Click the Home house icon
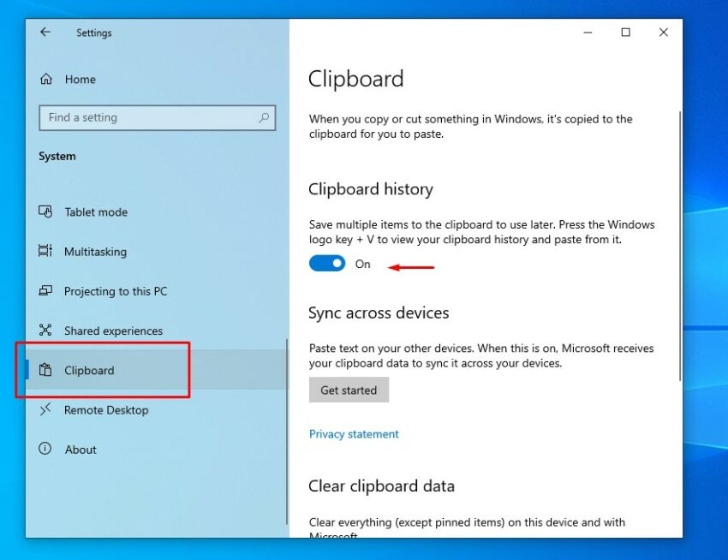This screenshot has height=560, width=728. (45, 79)
